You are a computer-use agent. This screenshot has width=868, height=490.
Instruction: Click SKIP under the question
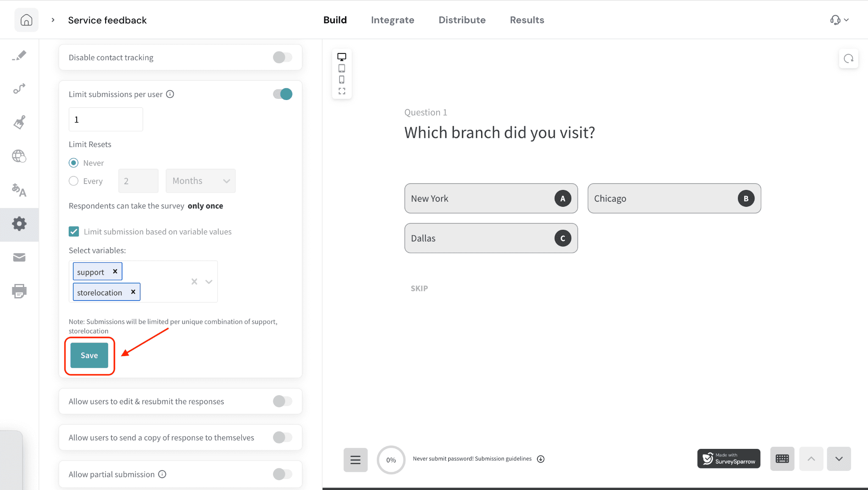point(419,288)
